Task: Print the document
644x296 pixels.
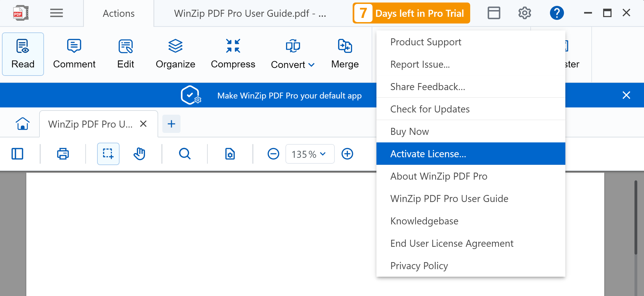Action: (63, 154)
